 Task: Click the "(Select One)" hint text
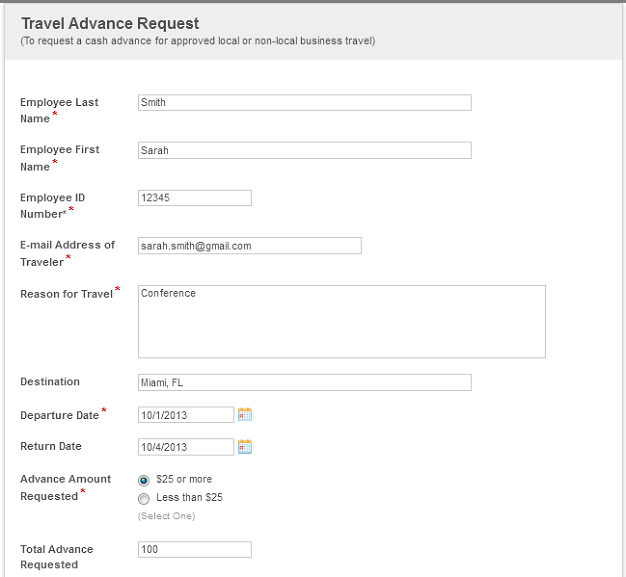tap(166, 516)
